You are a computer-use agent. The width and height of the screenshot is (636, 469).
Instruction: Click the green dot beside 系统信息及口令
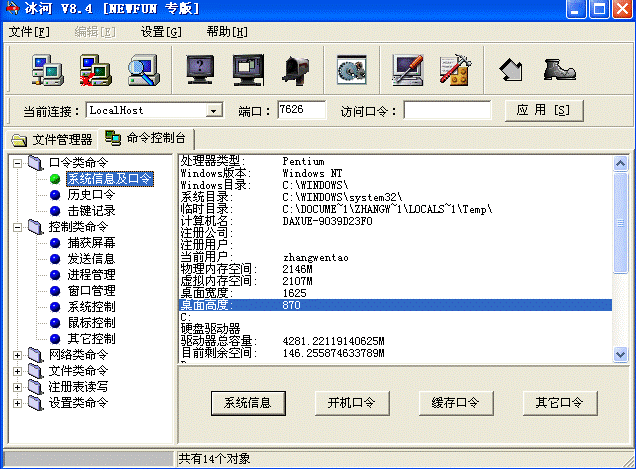coord(55,179)
